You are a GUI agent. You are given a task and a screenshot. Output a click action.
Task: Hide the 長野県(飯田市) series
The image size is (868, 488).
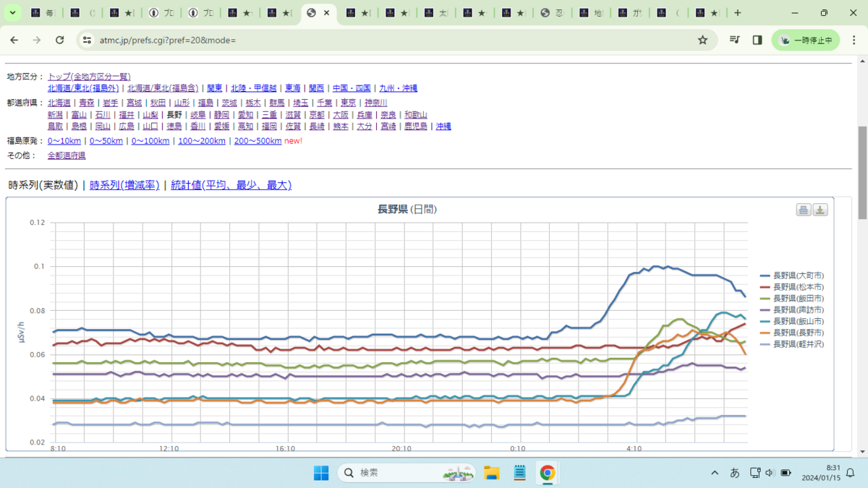click(x=792, y=299)
